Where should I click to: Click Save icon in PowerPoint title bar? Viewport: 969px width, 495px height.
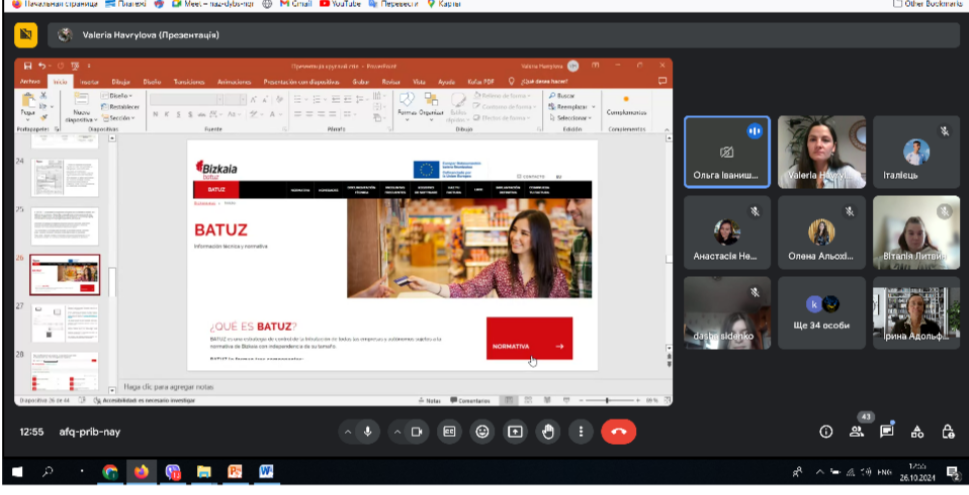pos(28,66)
